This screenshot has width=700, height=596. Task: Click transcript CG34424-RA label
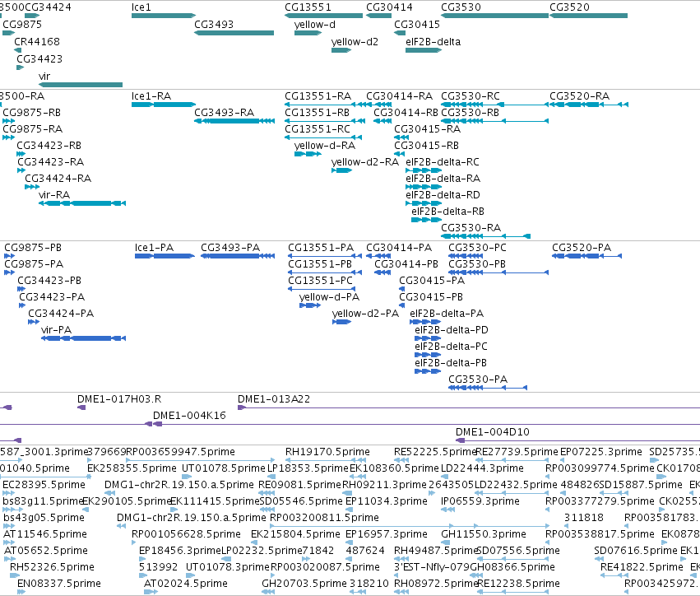(x=58, y=179)
